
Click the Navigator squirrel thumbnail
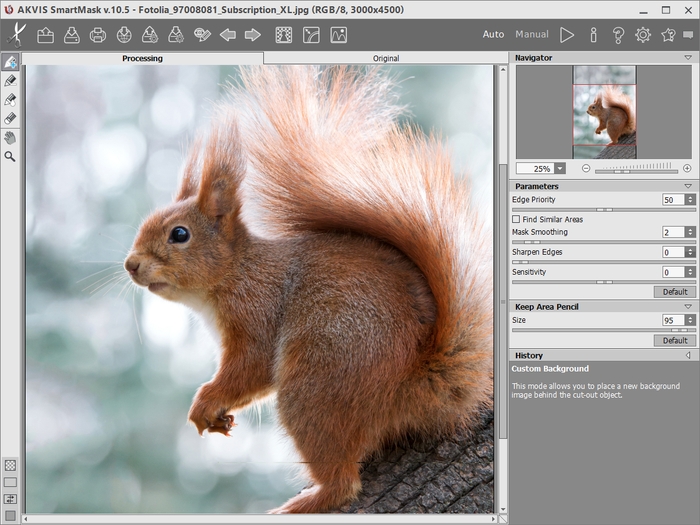pos(604,112)
